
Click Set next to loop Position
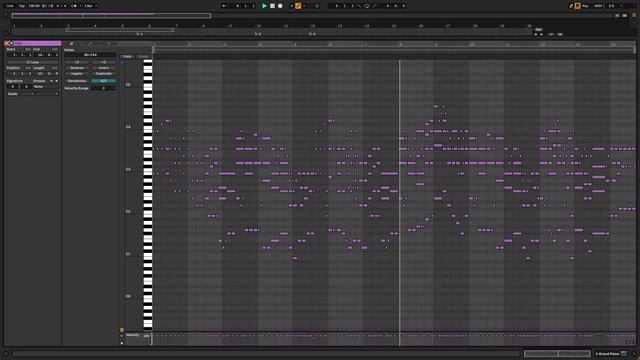pyautogui.click(x=28, y=68)
